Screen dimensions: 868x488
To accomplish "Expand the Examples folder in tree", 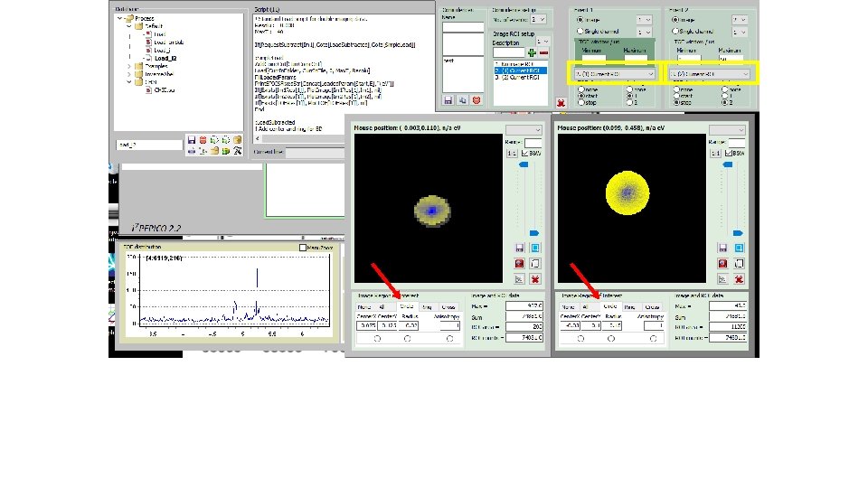I will coord(129,66).
